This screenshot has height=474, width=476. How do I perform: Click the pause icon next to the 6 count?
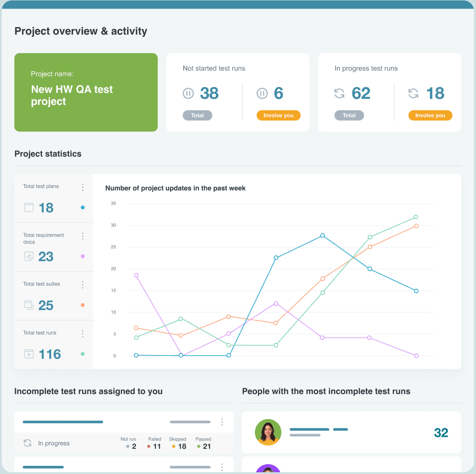point(262,93)
